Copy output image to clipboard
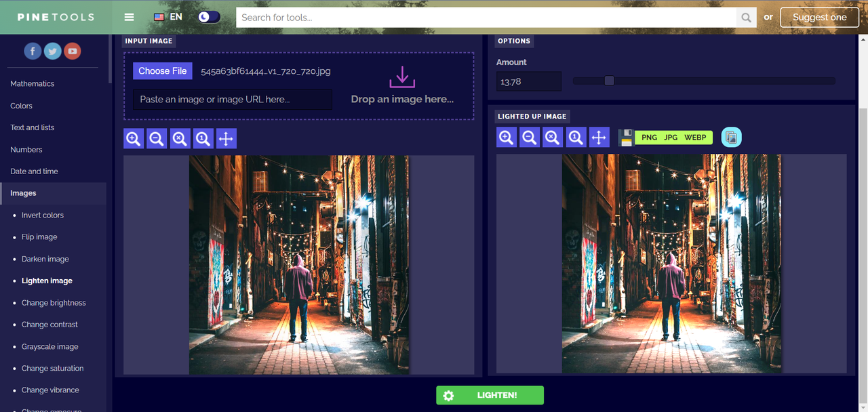The width and height of the screenshot is (868, 412). tap(732, 138)
